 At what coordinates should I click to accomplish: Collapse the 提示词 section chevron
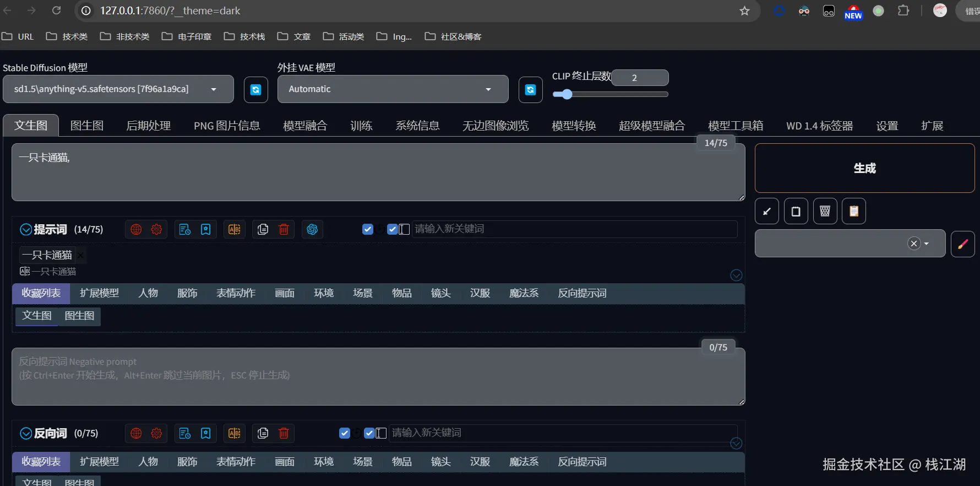click(26, 230)
